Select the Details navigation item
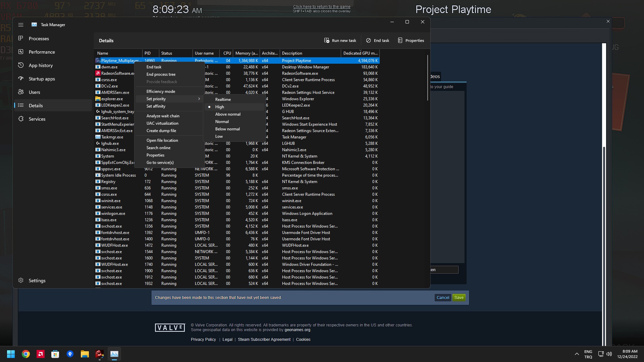This screenshot has height=362, width=644. point(53,105)
